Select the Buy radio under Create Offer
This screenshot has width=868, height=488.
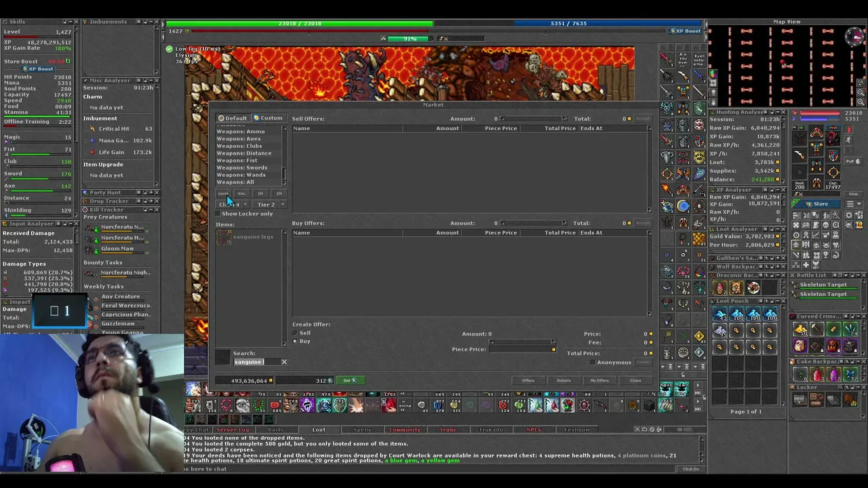(x=295, y=342)
